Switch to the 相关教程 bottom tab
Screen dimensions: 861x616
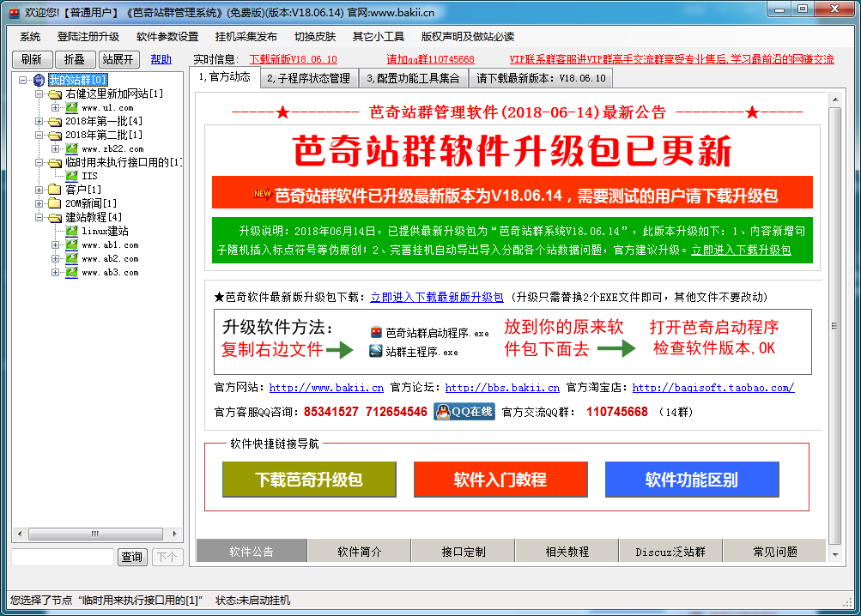pos(567,551)
